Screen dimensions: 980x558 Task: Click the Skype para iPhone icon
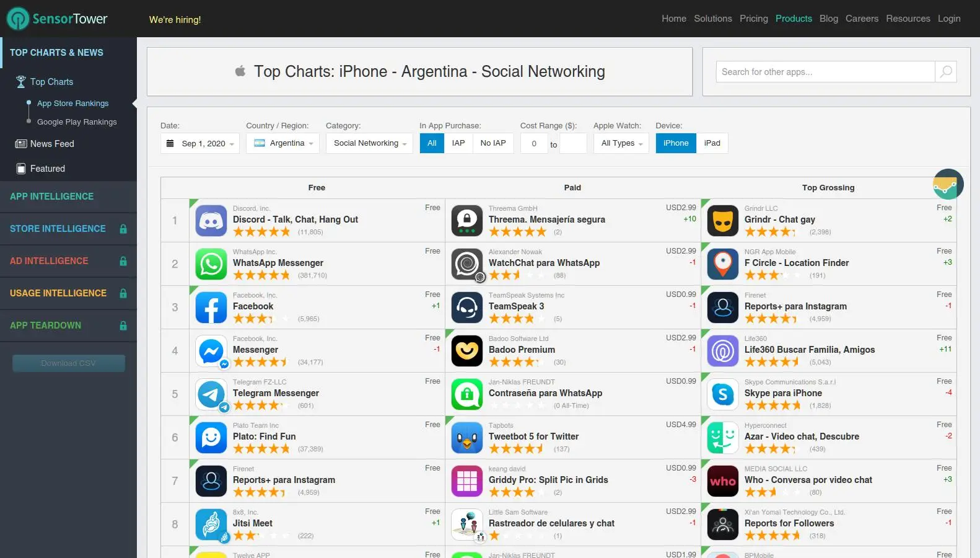coord(723,394)
